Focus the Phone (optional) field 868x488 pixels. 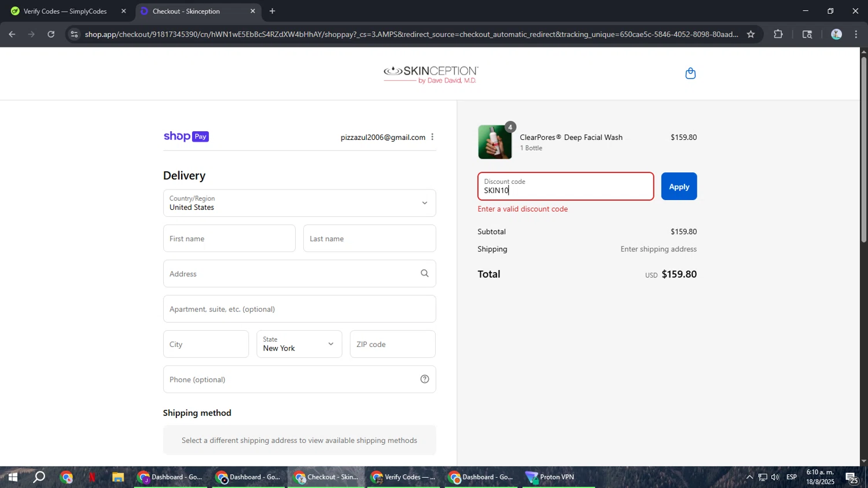[299, 379]
